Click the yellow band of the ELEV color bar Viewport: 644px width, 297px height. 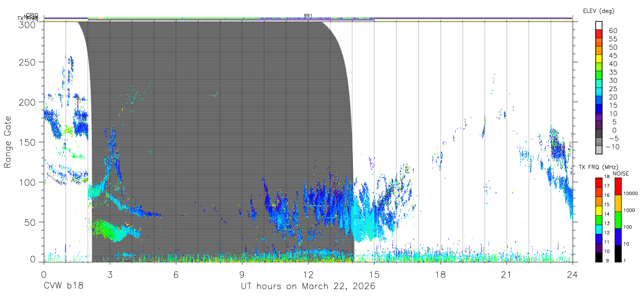(599, 59)
